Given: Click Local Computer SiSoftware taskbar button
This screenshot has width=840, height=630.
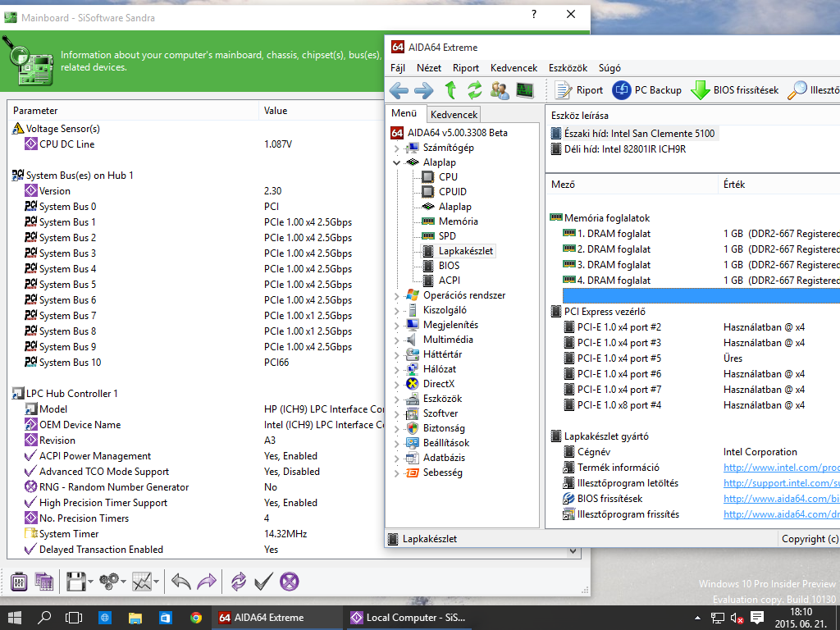Looking at the screenshot, I should coord(409,618).
